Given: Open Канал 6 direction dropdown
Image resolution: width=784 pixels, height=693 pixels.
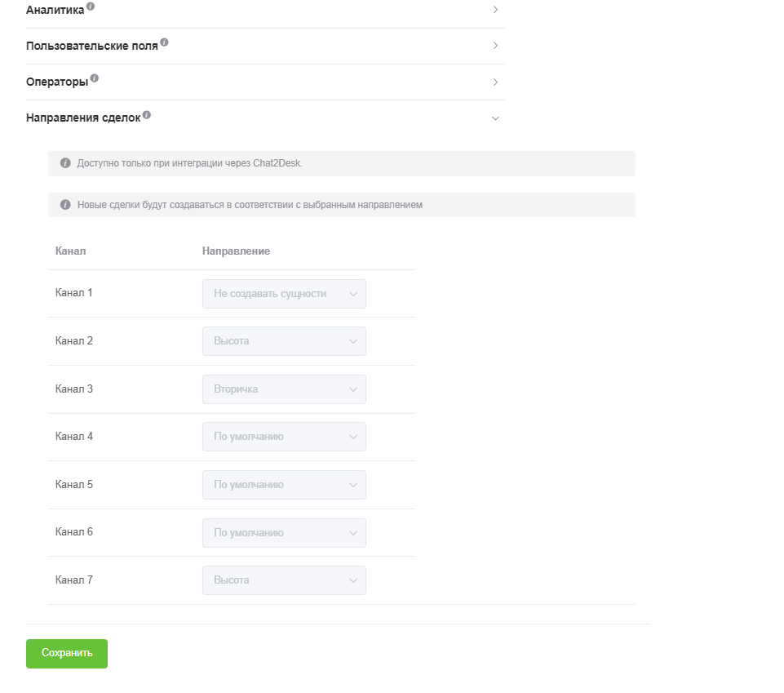Looking at the screenshot, I should pos(284,533).
